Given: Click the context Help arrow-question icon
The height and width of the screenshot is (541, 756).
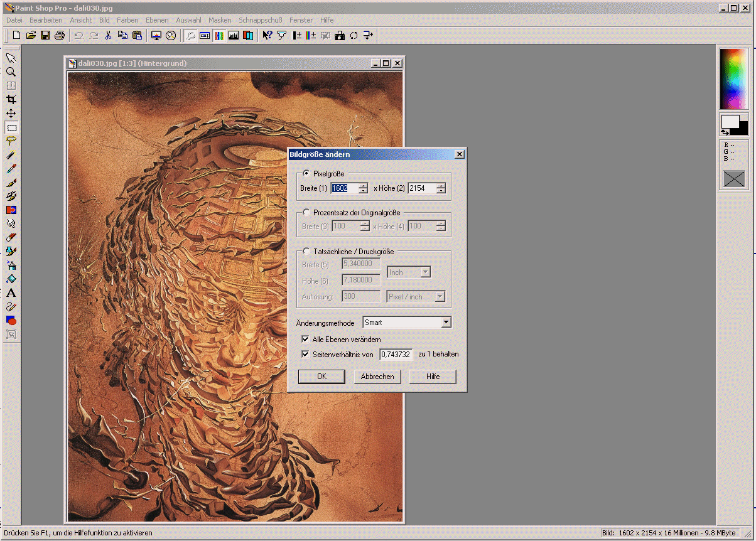Looking at the screenshot, I should click(267, 35).
